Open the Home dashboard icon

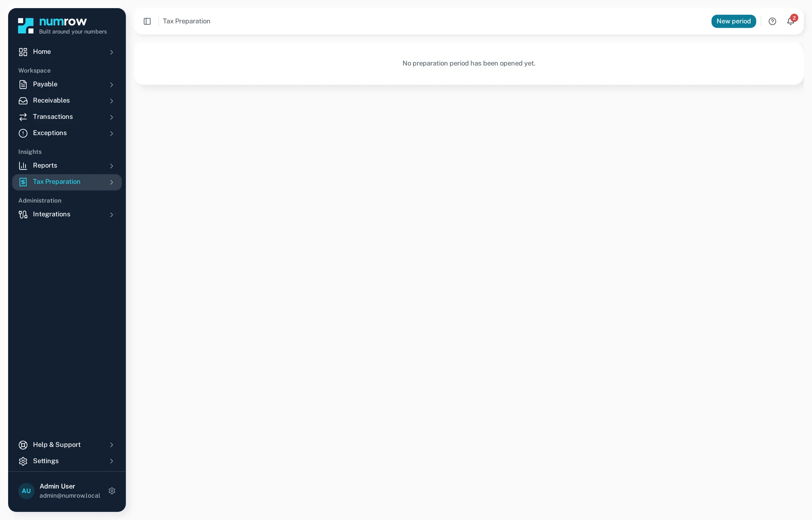coord(23,52)
